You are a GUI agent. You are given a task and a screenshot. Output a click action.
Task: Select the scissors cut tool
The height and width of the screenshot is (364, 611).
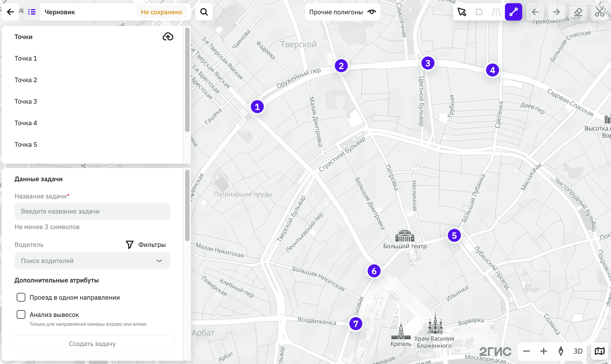point(600,12)
